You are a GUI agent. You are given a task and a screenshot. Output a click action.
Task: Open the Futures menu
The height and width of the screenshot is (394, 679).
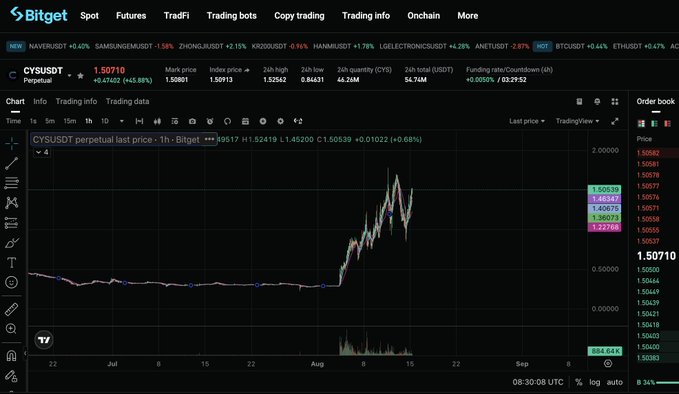[131, 16]
